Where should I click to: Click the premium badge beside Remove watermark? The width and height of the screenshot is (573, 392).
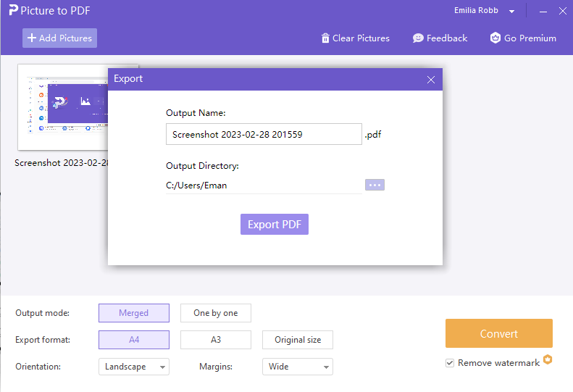pos(548,359)
